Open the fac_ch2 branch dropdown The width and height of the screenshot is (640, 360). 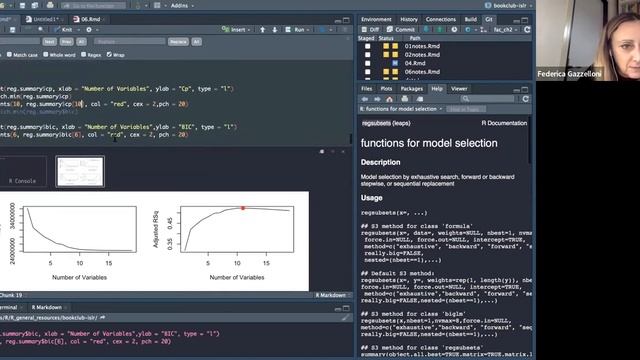505,29
